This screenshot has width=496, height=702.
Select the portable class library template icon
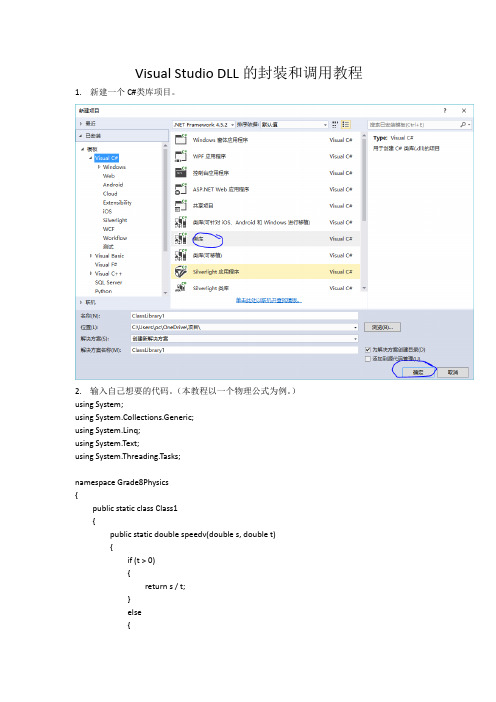tap(180, 255)
